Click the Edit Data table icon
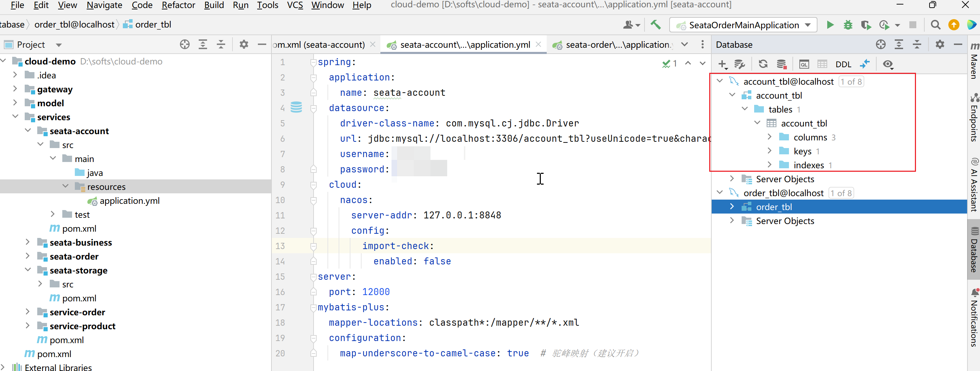This screenshot has height=371, width=980. tap(822, 64)
